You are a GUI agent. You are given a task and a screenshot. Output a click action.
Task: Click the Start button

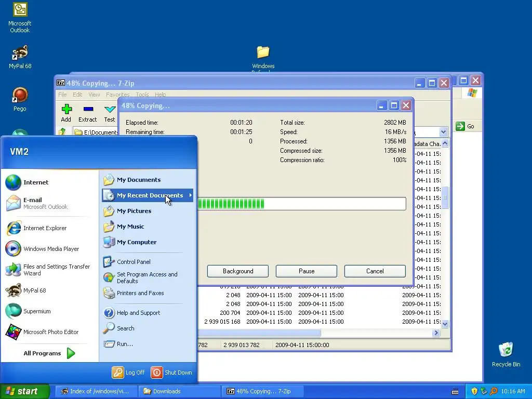point(25,391)
